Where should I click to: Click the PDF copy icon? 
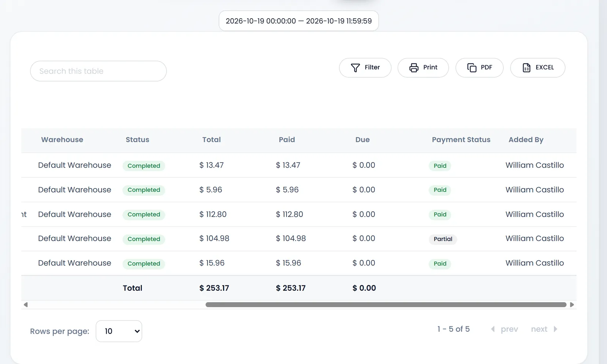click(472, 67)
